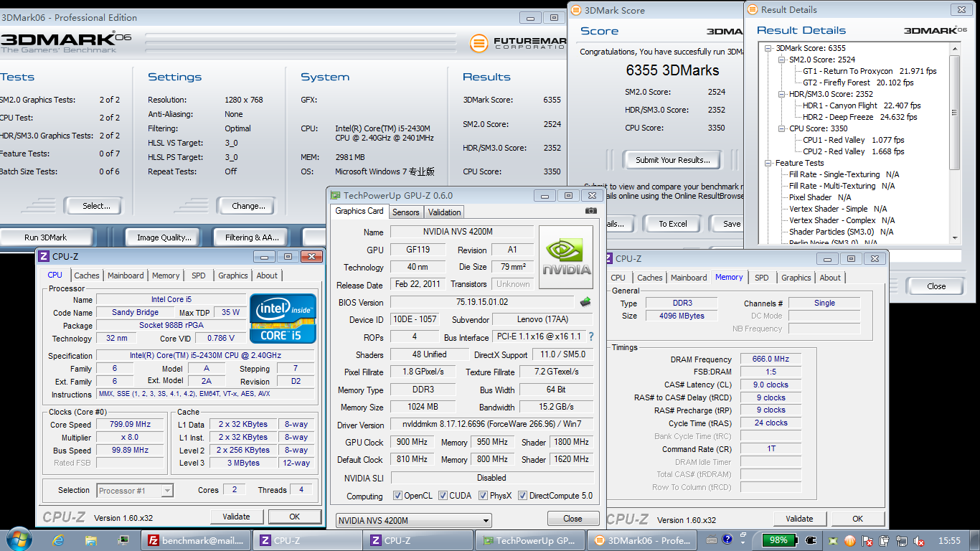Select Pixel Shader N/A tree row
Image resolution: width=980 pixels, height=551 pixels.
(x=820, y=197)
